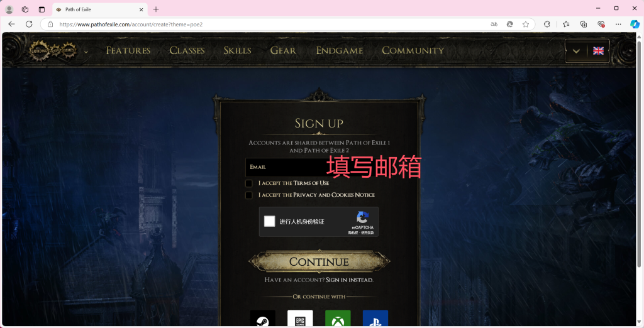Open a new tab with plus button
This screenshot has height=328, width=644.
tap(156, 9)
